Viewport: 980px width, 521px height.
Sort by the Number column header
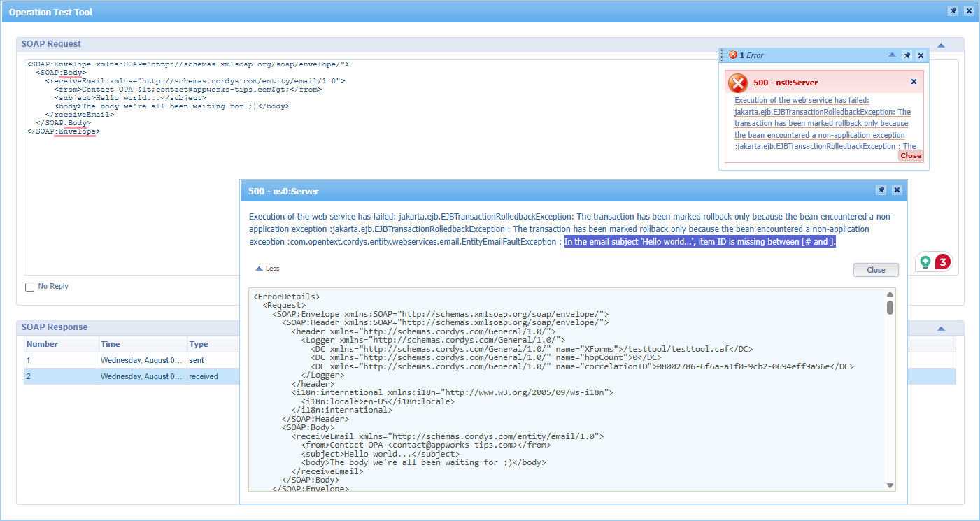(42, 344)
